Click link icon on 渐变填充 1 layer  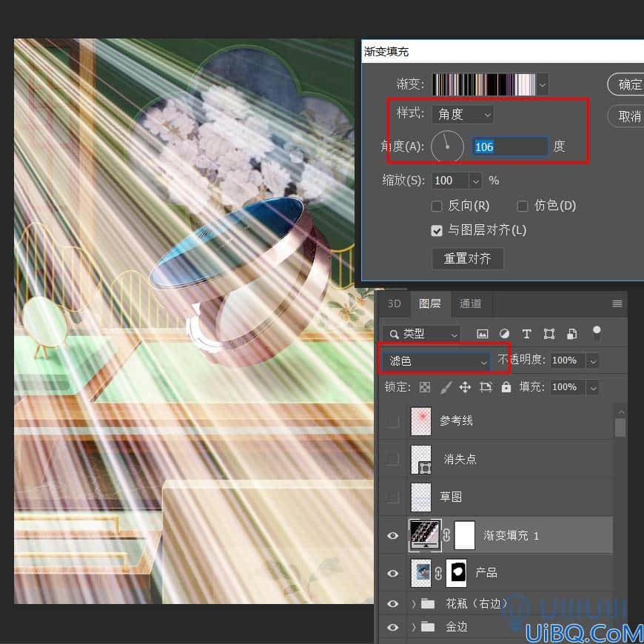pyautogui.click(x=447, y=535)
